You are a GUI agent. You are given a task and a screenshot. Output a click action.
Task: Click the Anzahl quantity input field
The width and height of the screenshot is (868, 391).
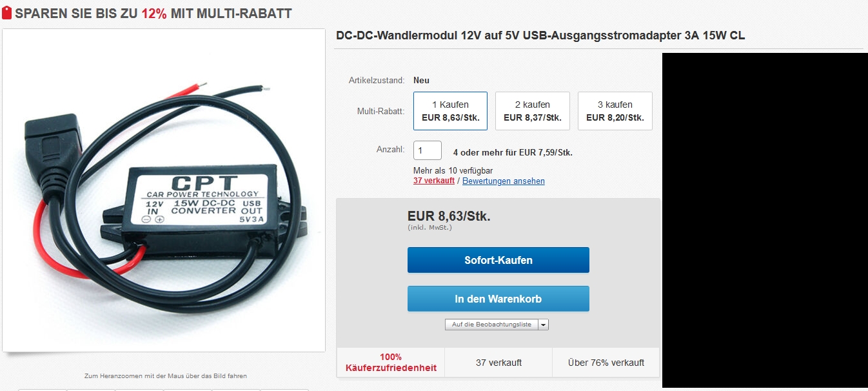click(x=428, y=150)
